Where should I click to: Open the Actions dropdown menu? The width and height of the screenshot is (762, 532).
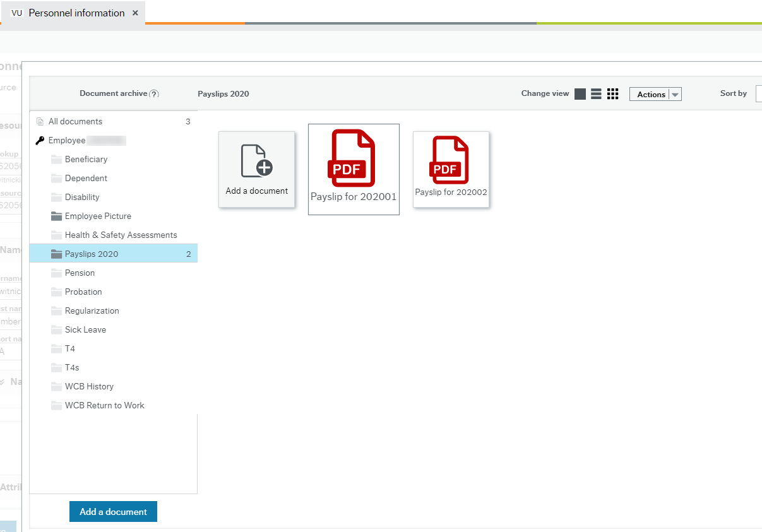(651, 95)
